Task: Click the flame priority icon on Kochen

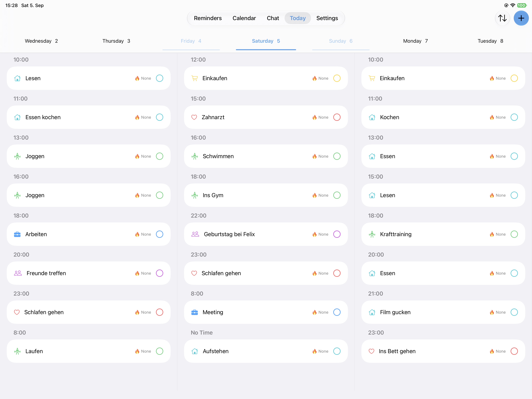Action: [492, 117]
